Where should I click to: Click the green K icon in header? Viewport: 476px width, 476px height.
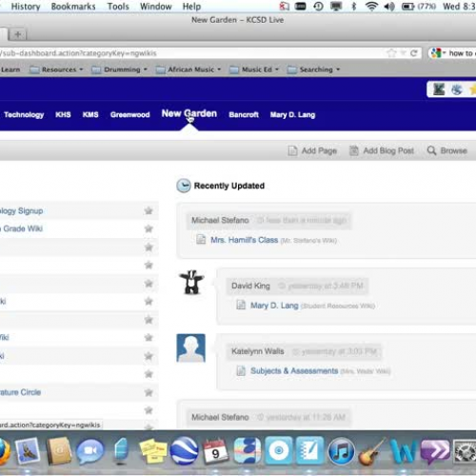coord(439,89)
